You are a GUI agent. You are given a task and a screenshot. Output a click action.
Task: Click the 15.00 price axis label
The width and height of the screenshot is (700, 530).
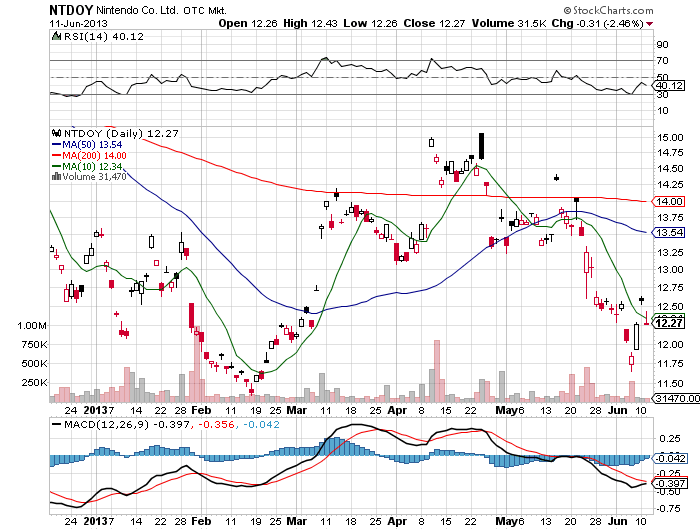tap(670, 138)
